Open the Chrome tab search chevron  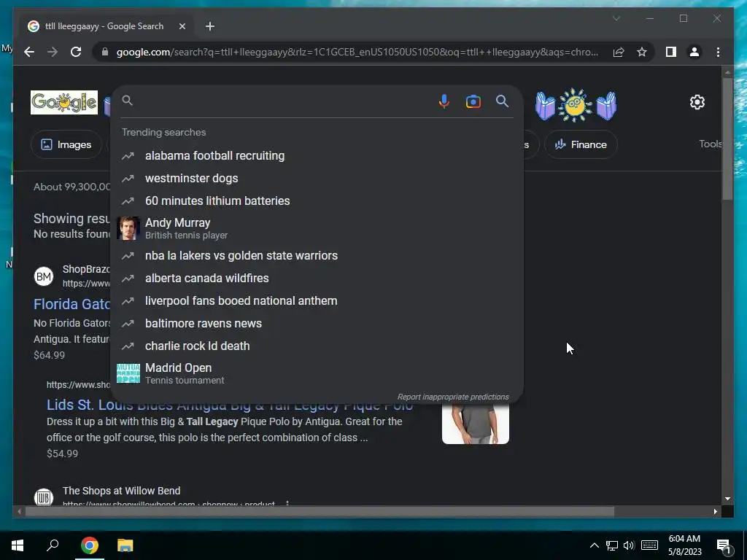click(x=616, y=18)
